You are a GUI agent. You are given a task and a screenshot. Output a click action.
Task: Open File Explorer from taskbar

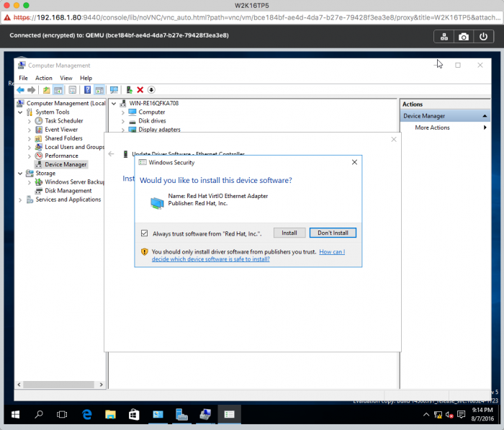[110, 415]
